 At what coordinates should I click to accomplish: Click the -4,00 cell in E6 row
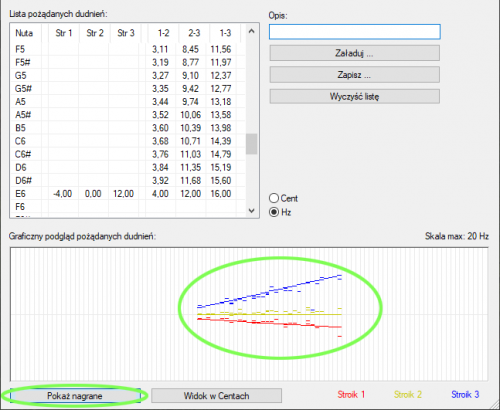[x=63, y=194]
